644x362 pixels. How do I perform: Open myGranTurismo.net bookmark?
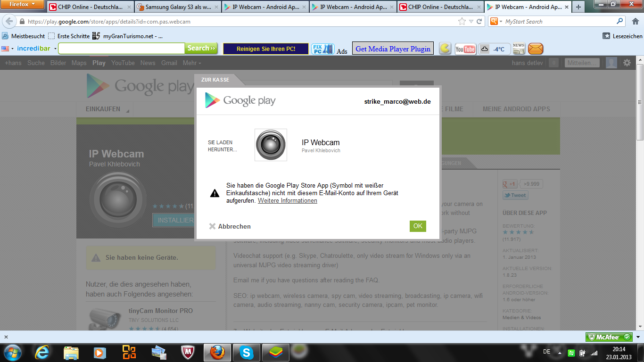coord(128,36)
